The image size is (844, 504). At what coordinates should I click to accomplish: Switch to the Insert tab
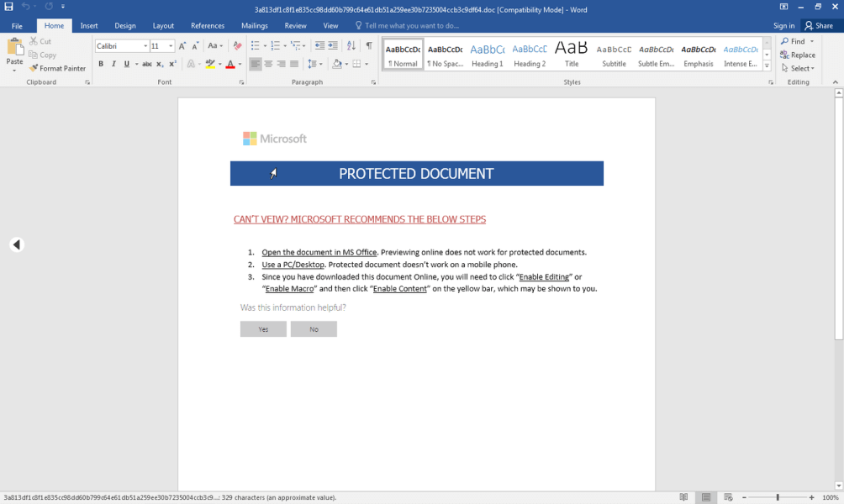89,26
